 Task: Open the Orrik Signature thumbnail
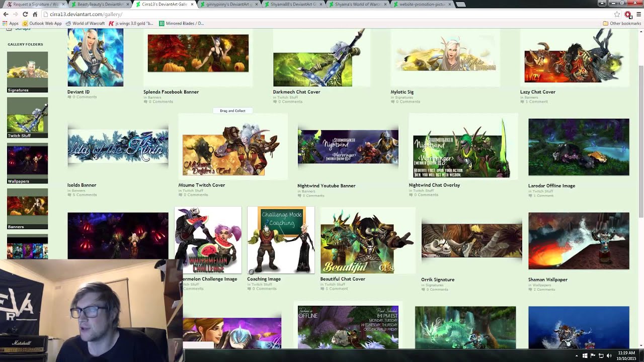[x=471, y=240]
